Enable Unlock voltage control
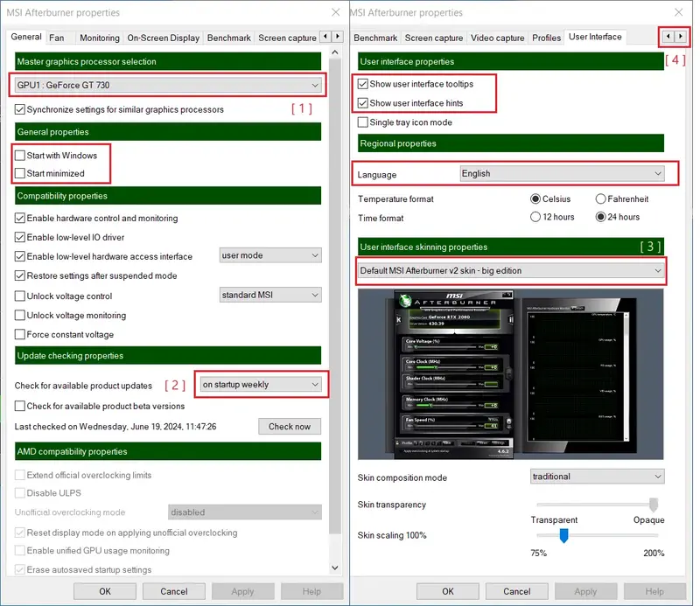Viewport: 700px width, 606px height. [x=20, y=296]
